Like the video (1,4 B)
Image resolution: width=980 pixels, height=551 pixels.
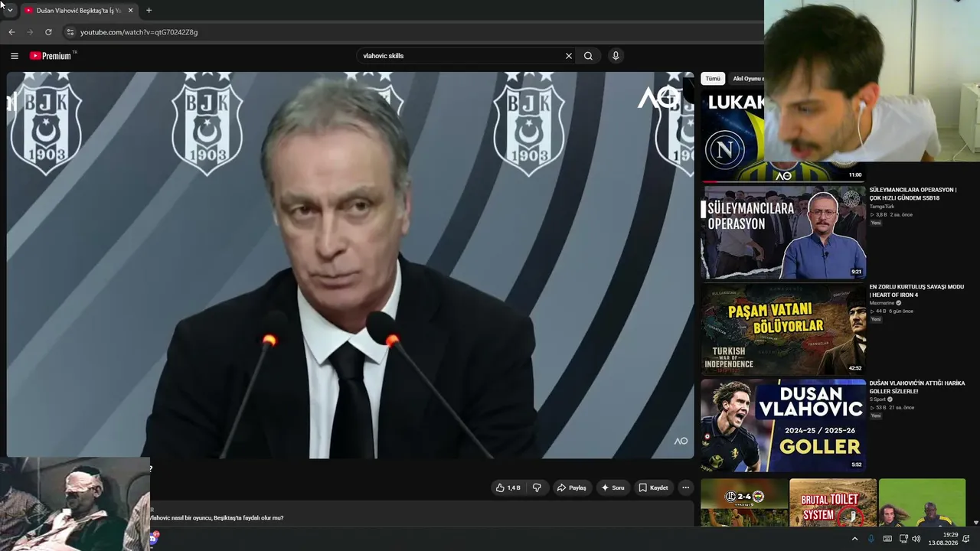coord(508,487)
